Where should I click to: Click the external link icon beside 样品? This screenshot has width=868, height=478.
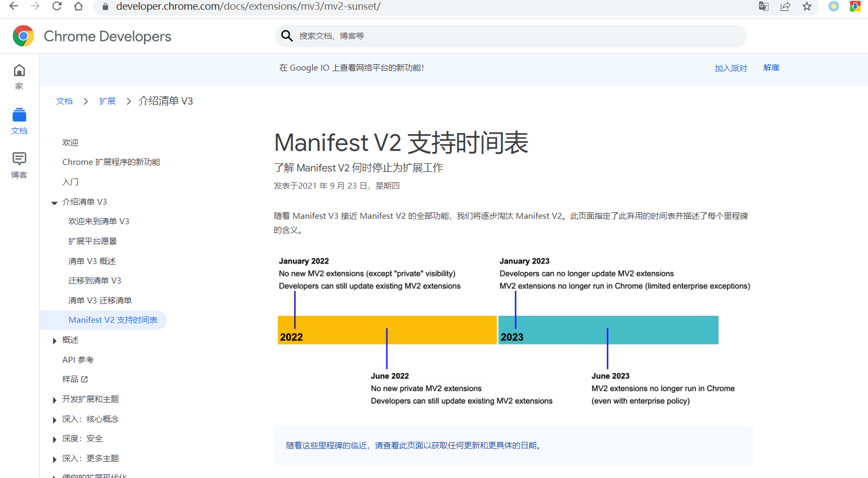click(x=84, y=379)
